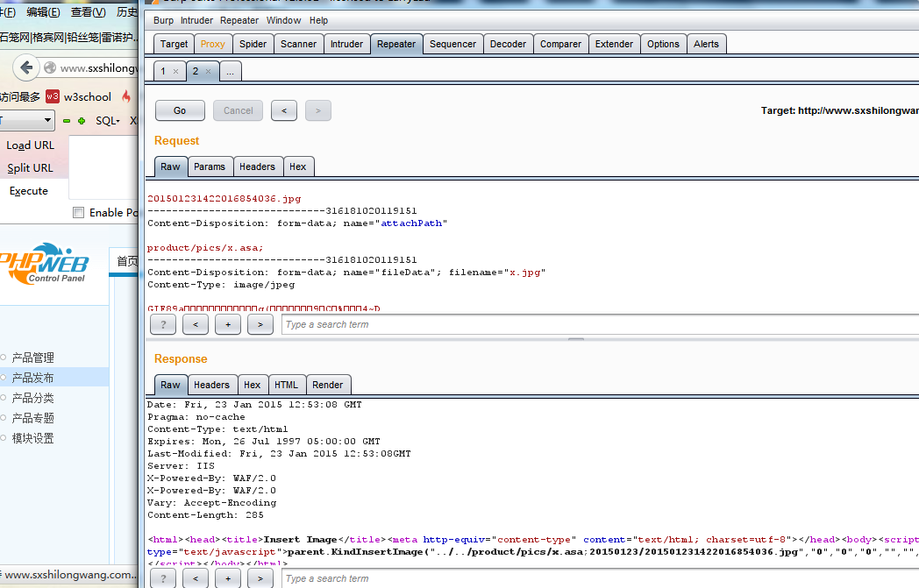Click next match '>' in Response search bar
This screenshot has height=588, width=919.
(x=260, y=578)
